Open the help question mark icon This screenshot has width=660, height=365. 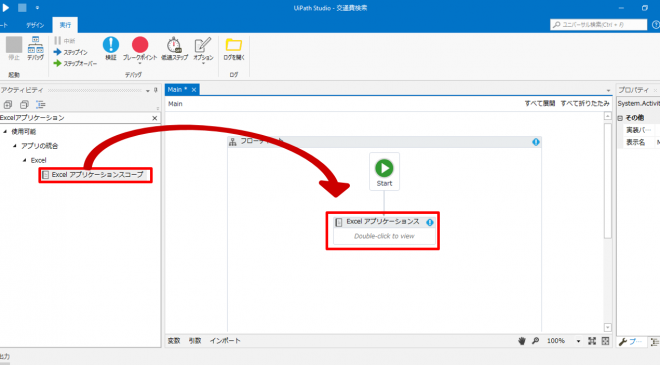coord(656,25)
